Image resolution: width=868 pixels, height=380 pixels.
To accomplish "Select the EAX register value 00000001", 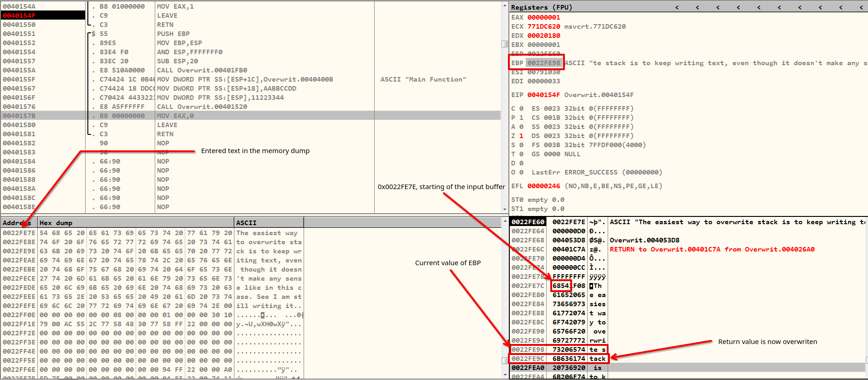I will [x=543, y=17].
